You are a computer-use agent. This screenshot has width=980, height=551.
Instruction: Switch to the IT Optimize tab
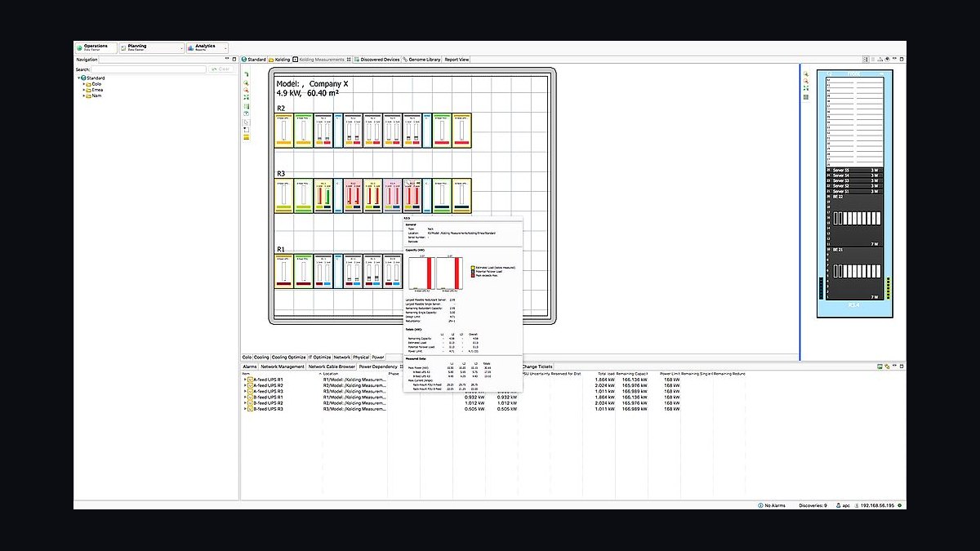click(x=320, y=357)
